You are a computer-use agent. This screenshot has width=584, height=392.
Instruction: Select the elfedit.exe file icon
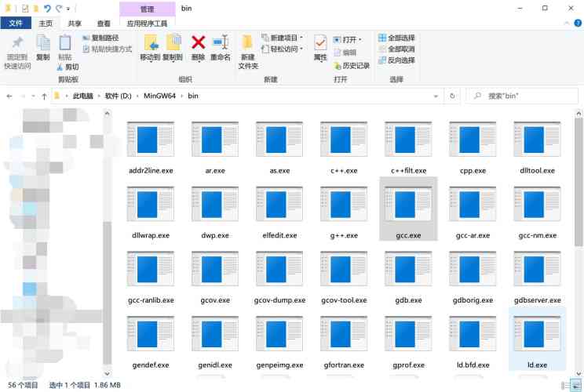(279, 204)
